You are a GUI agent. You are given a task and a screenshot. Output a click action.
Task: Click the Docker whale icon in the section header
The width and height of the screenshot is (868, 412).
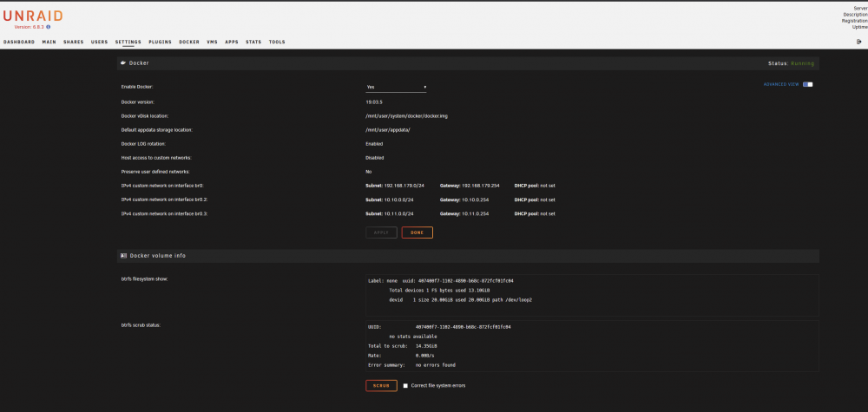[x=123, y=63]
